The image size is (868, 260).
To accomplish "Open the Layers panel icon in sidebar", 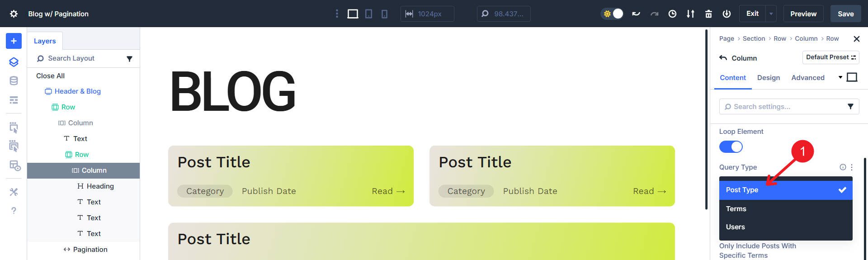I will coord(14,62).
